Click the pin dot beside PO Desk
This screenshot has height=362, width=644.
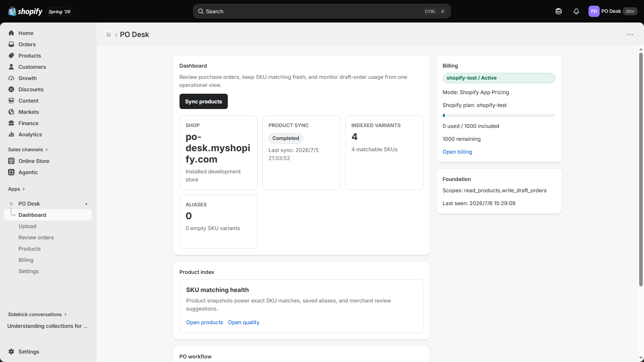pyautogui.click(x=86, y=204)
